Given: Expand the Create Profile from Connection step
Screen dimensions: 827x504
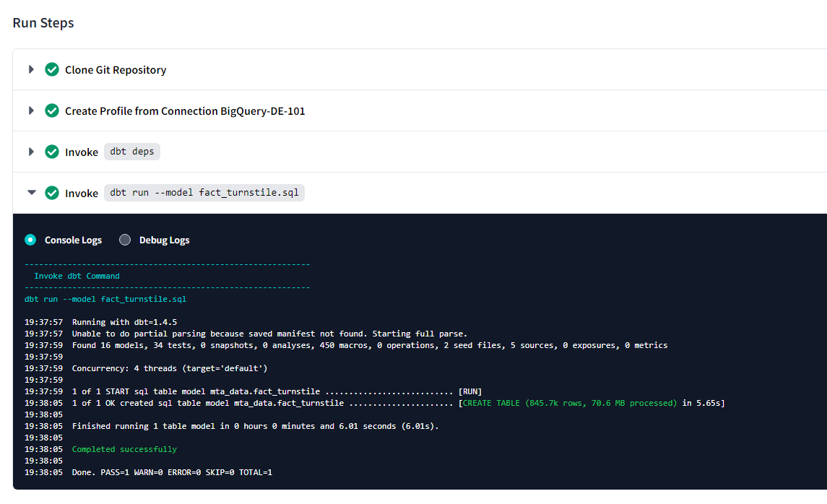Looking at the screenshot, I should (x=31, y=110).
